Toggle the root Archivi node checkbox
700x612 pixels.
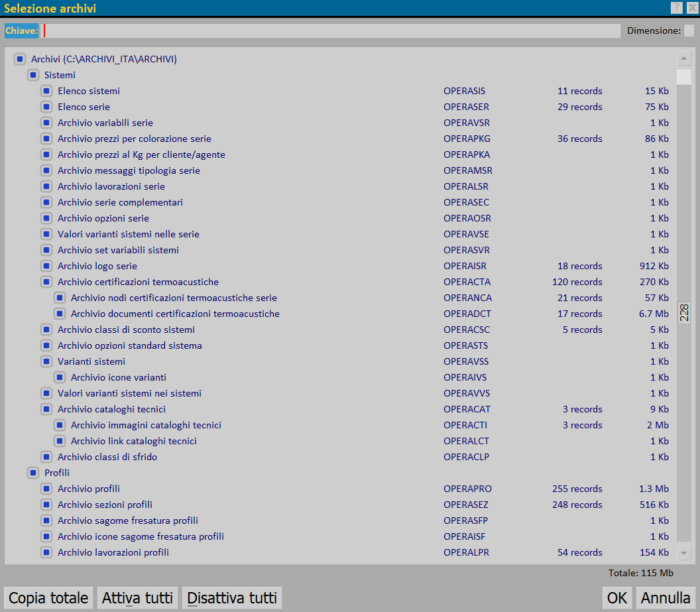pyautogui.click(x=20, y=59)
